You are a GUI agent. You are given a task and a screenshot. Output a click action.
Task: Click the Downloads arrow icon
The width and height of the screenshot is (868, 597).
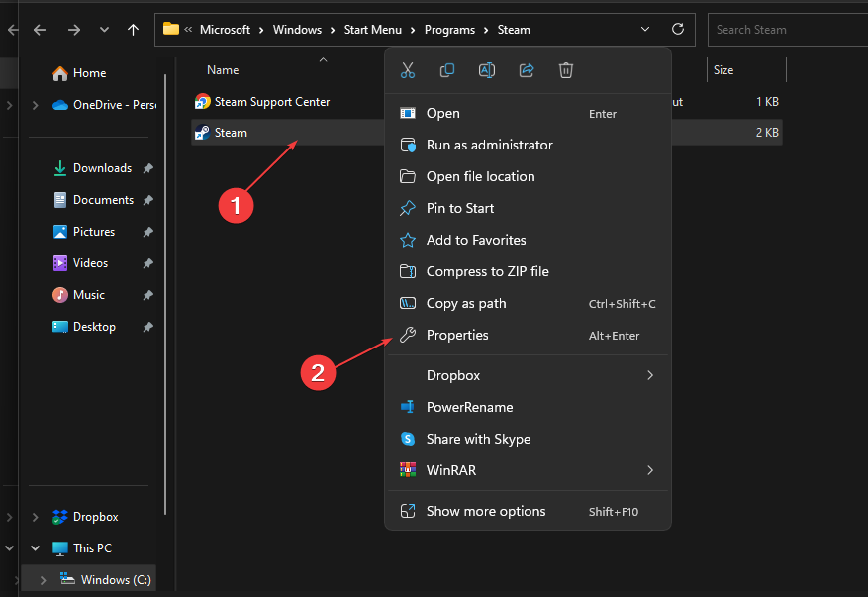[x=59, y=168]
